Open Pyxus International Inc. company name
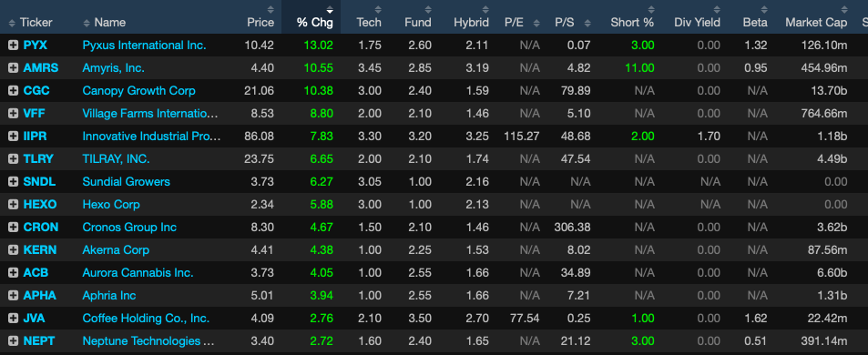The width and height of the screenshot is (868, 355). [144, 46]
